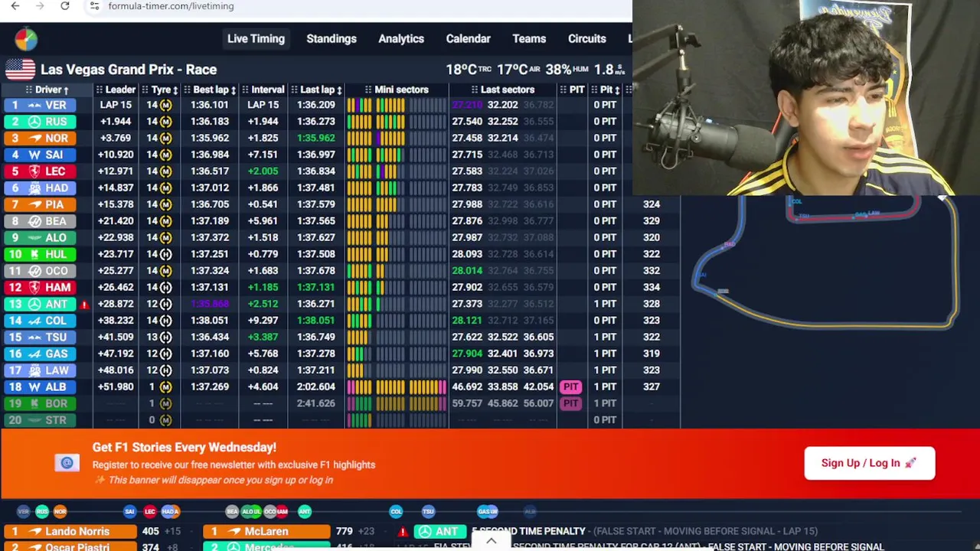Click the tyre compound icon in HUL row
980x551 pixels.
tap(165, 254)
